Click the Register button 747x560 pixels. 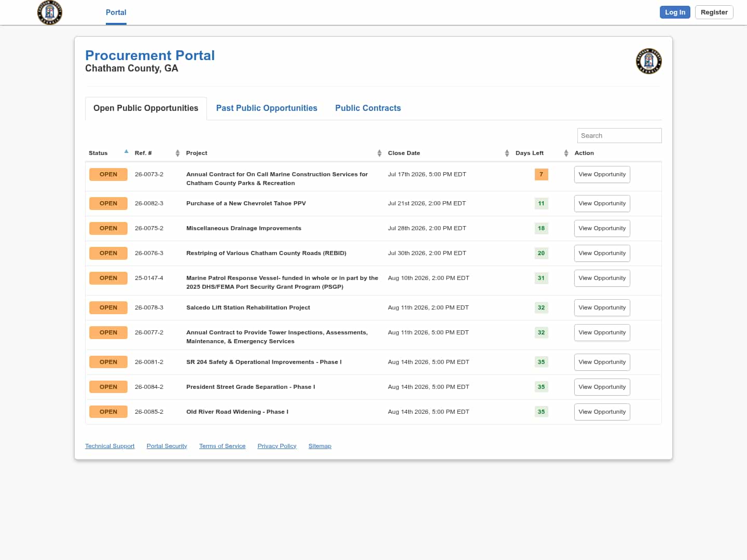[x=714, y=12]
